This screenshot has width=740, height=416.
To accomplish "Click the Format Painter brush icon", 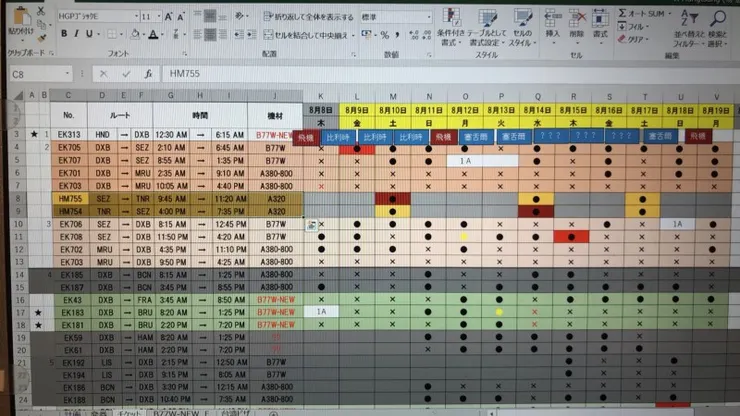I will (x=42, y=38).
